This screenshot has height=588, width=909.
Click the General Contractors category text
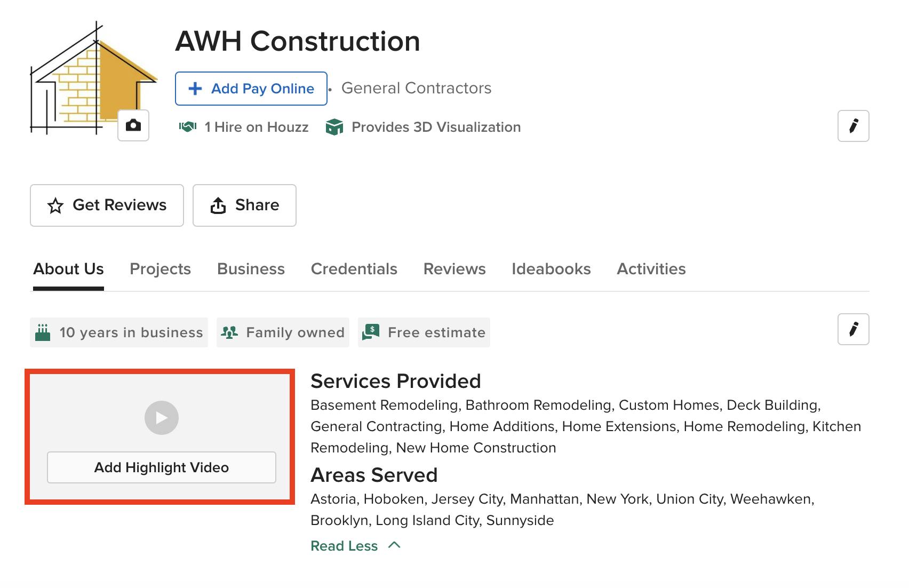pos(417,88)
